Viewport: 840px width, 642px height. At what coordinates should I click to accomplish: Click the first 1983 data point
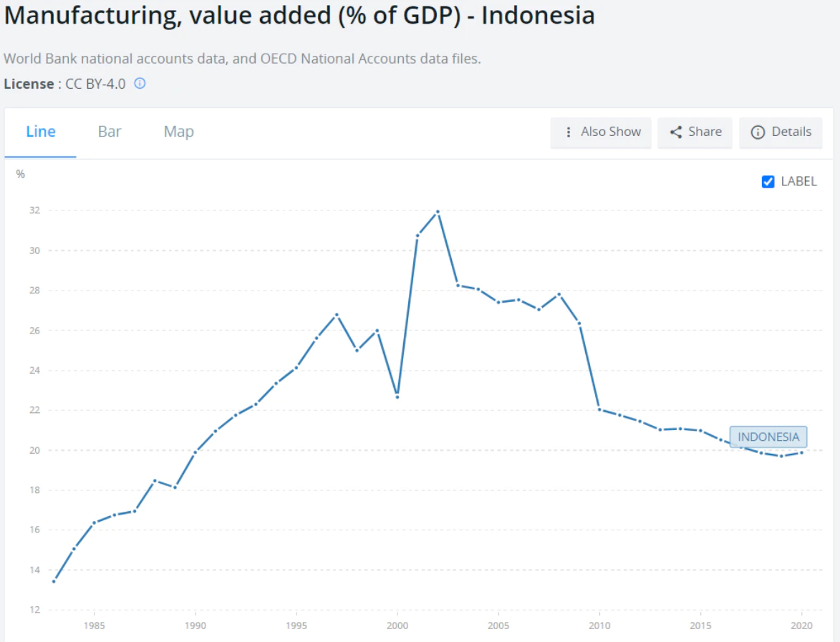click(54, 581)
